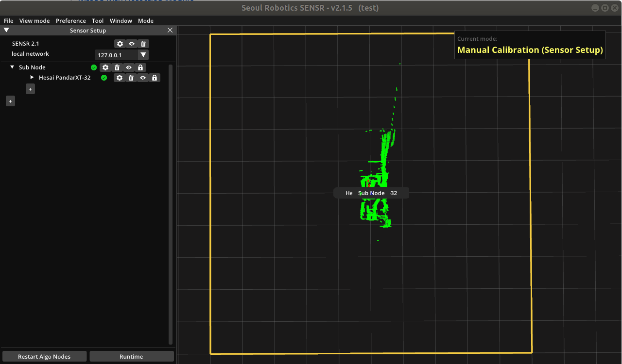Viewport: 622px width, 364px height.
Task: Click the 127.0.0.1 address field
Action: pyautogui.click(x=116, y=55)
